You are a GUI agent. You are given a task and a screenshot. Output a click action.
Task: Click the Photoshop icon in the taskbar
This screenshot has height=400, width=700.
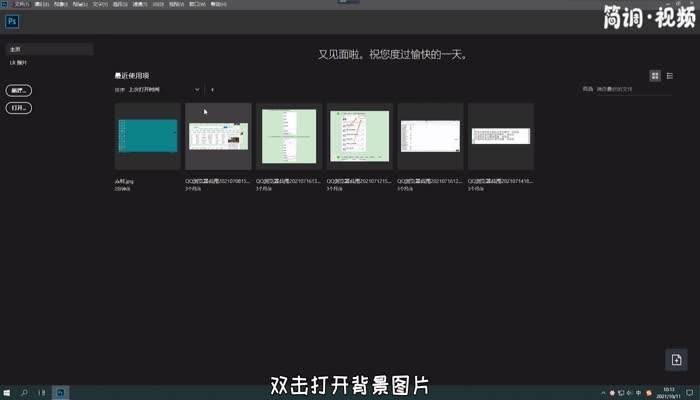[x=62, y=393]
